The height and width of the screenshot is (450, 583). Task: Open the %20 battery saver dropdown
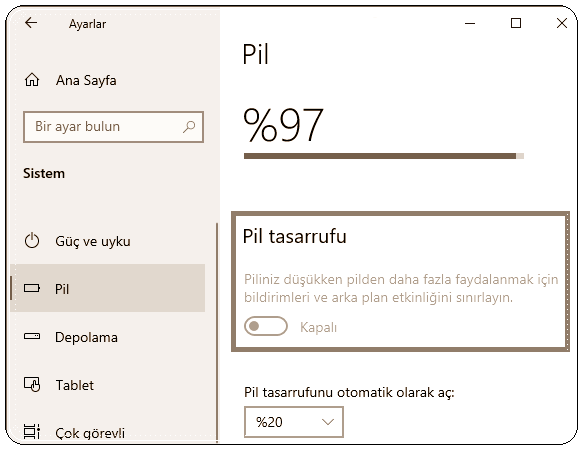pos(294,422)
